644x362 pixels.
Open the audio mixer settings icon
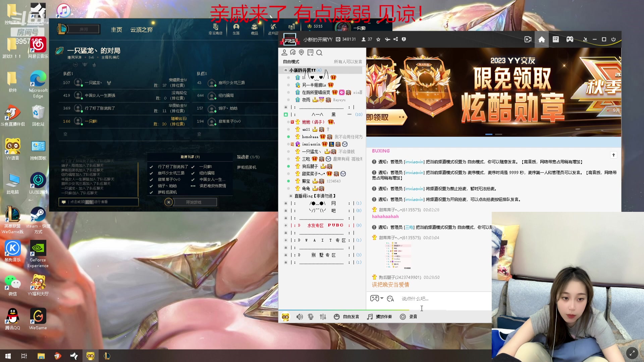tap(323, 316)
